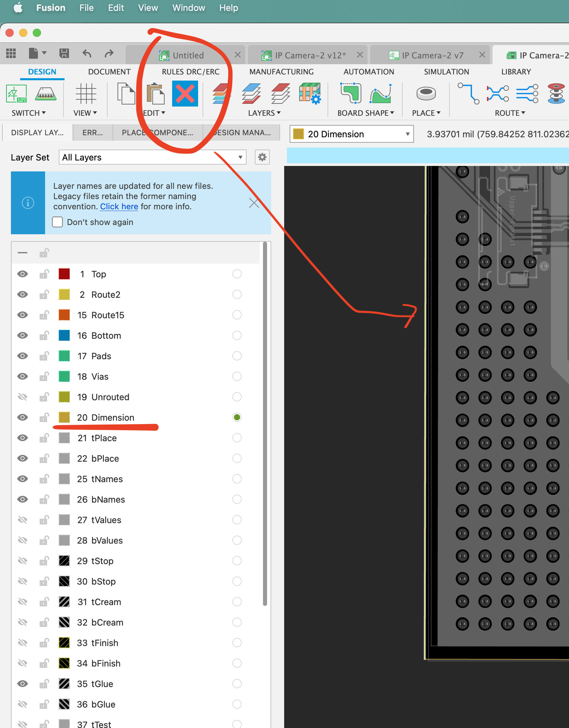Select the Board Shape polygon tool
Image resolution: width=569 pixels, height=728 pixels.
pos(351,93)
